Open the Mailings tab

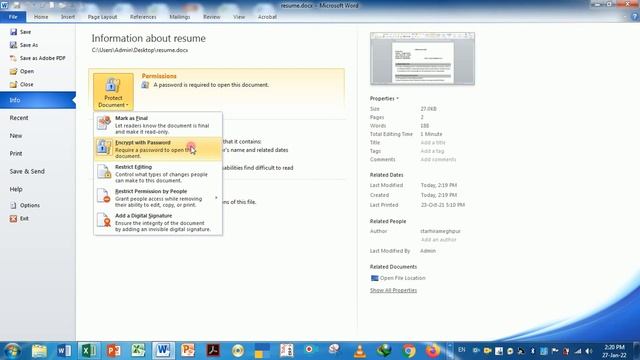coord(180,17)
